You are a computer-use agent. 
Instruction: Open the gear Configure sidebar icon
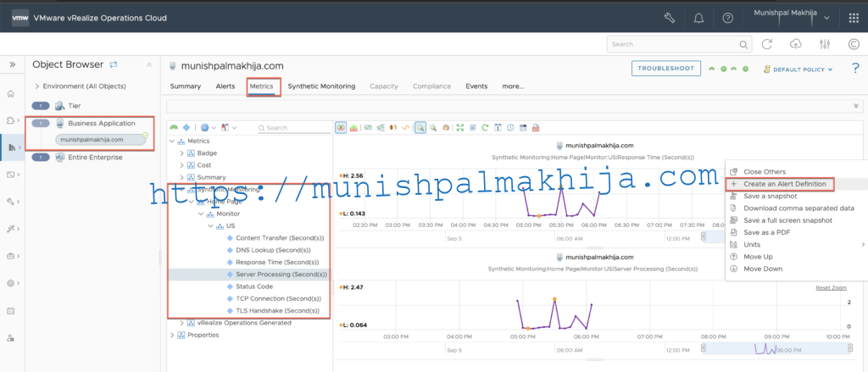10,283
